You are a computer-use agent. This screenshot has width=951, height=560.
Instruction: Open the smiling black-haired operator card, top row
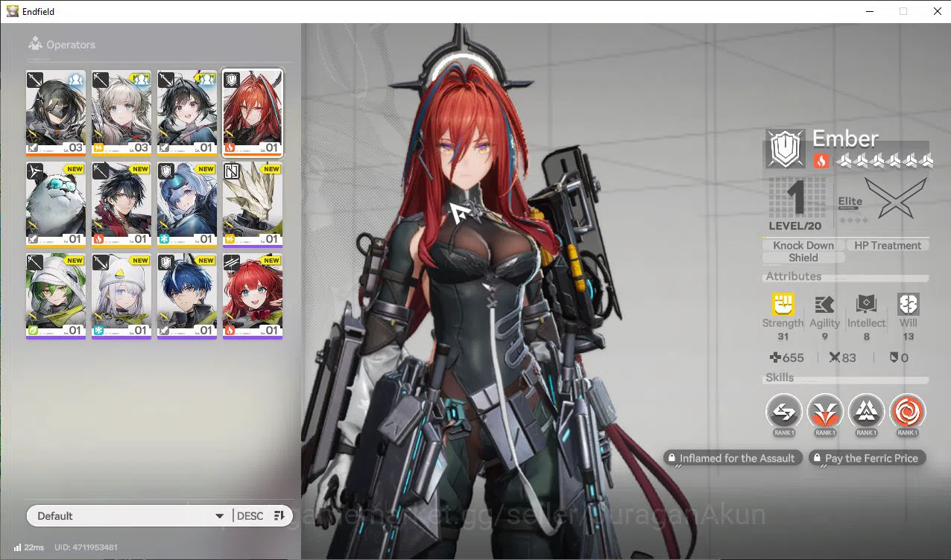pyautogui.click(x=187, y=113)
